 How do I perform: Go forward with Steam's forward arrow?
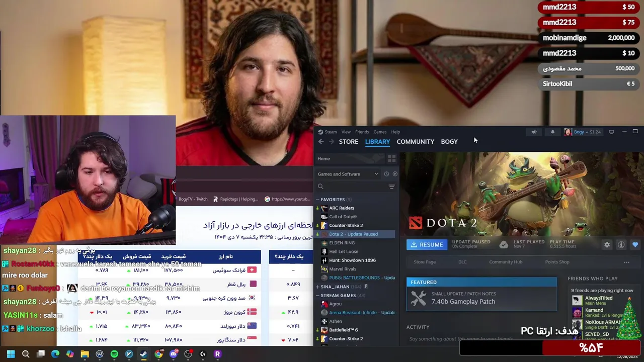click(332, 142)
